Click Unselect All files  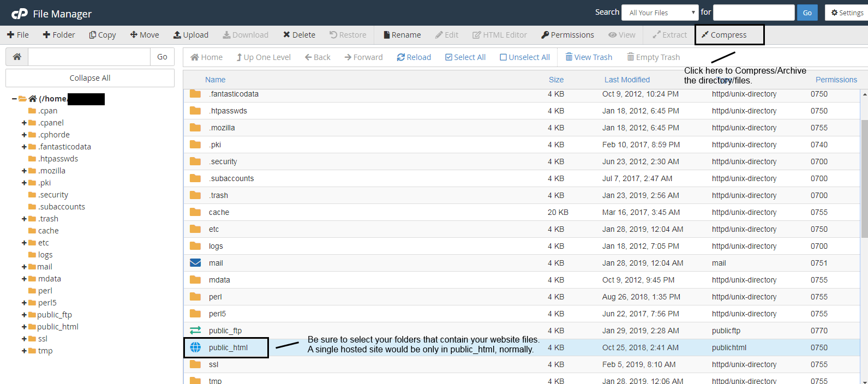525,57
